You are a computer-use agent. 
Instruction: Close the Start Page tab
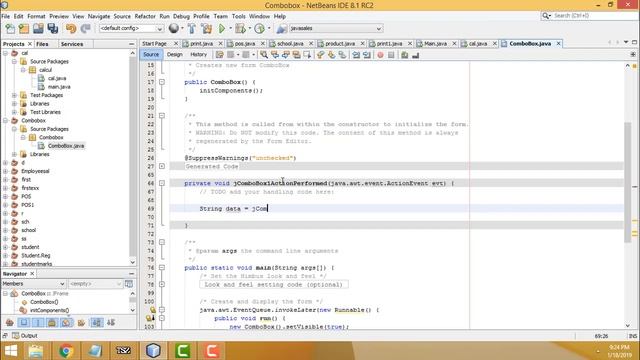176,43
